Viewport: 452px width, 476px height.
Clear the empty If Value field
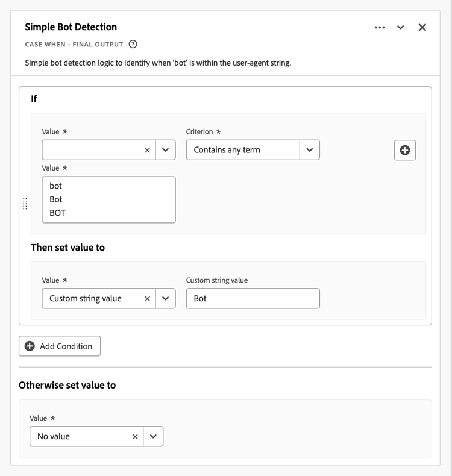tap(147, 150)
